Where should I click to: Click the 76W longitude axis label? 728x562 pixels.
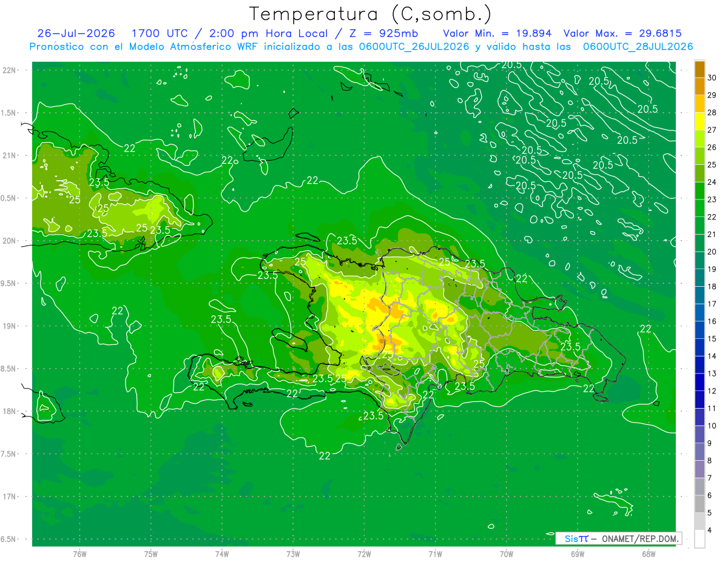[79, 554]
